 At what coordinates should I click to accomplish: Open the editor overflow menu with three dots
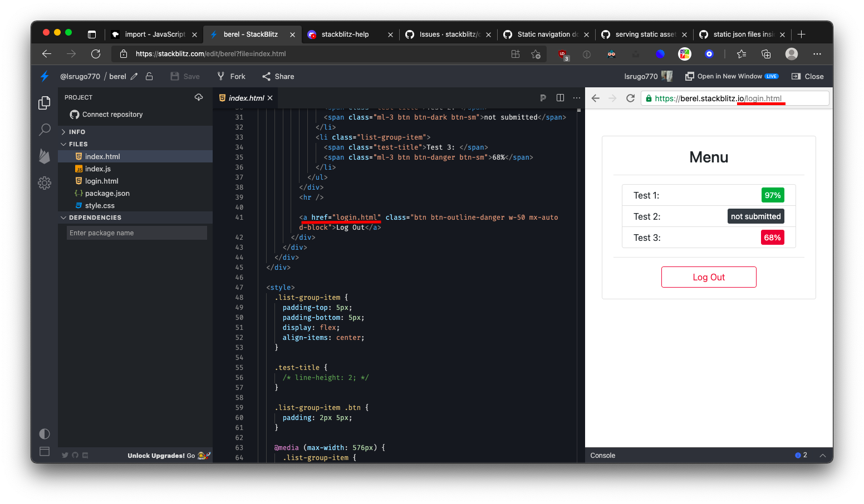click(x=576, y=97)
